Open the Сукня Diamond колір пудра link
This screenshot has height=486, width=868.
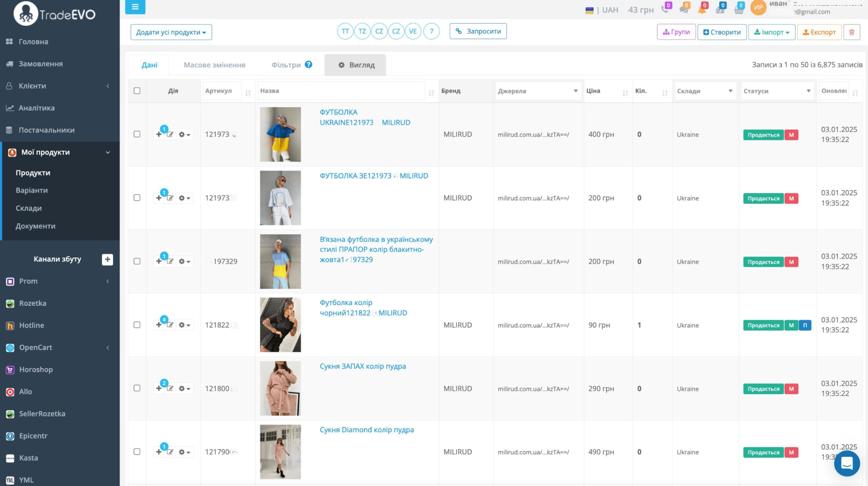pyautogui.click(x=367, y=430)
